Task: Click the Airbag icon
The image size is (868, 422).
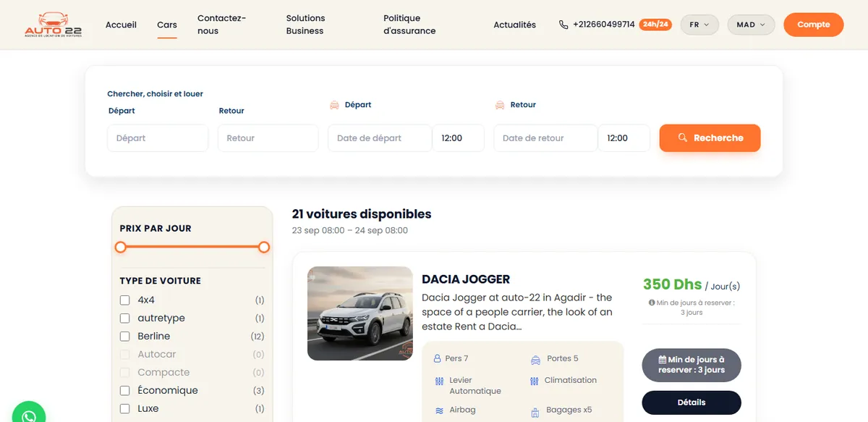Action: click(439, 410)
